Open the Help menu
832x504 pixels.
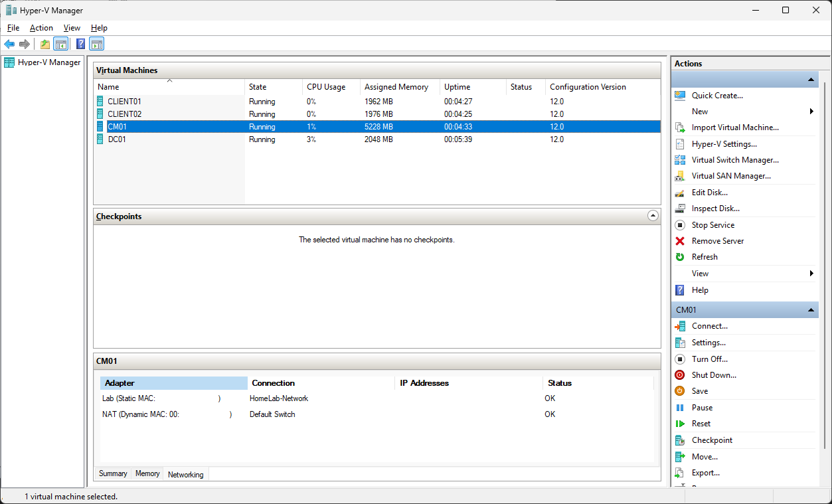point(99,28)
